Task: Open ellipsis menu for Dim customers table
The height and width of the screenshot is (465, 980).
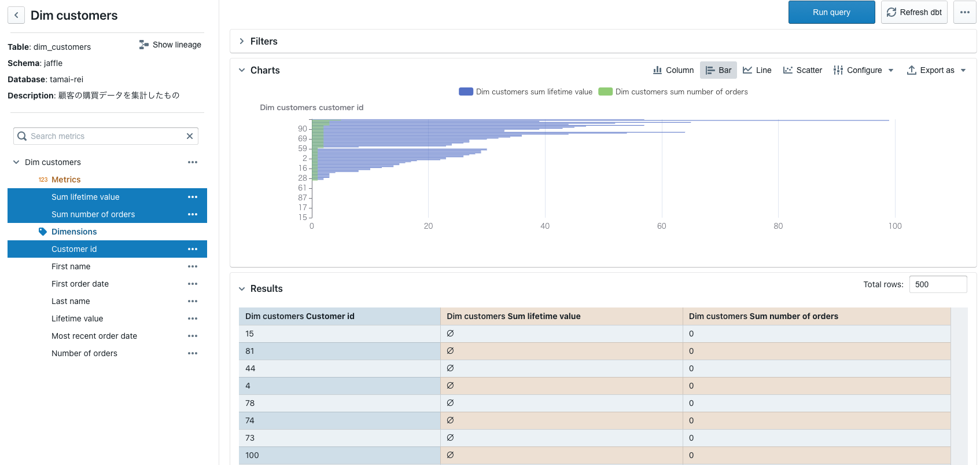Action: pos(193,162)
